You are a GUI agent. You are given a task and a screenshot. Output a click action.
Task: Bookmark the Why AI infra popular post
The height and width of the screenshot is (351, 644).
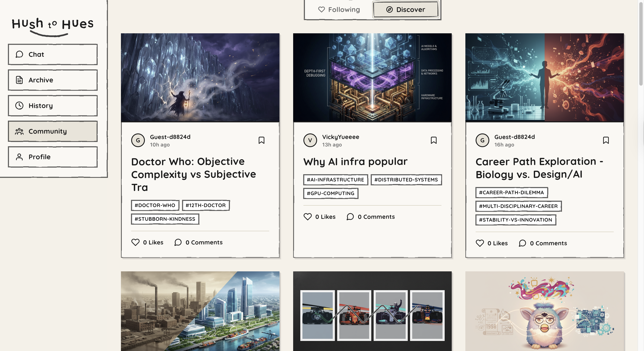(434, 140)
